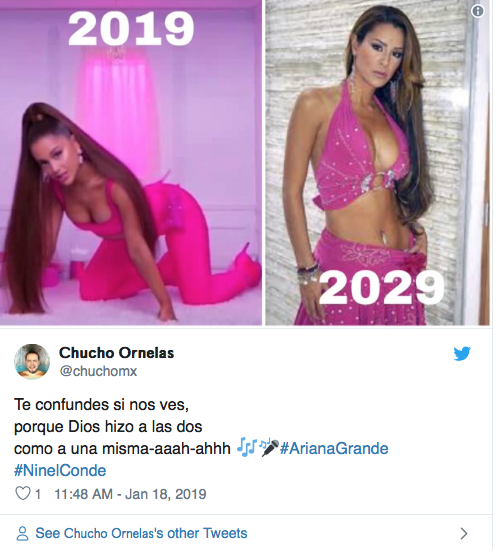Image resolution: width=496 pixels, height=551 pixels.
Task: Open the right photo labeled 2029
Action: (377, 162)
